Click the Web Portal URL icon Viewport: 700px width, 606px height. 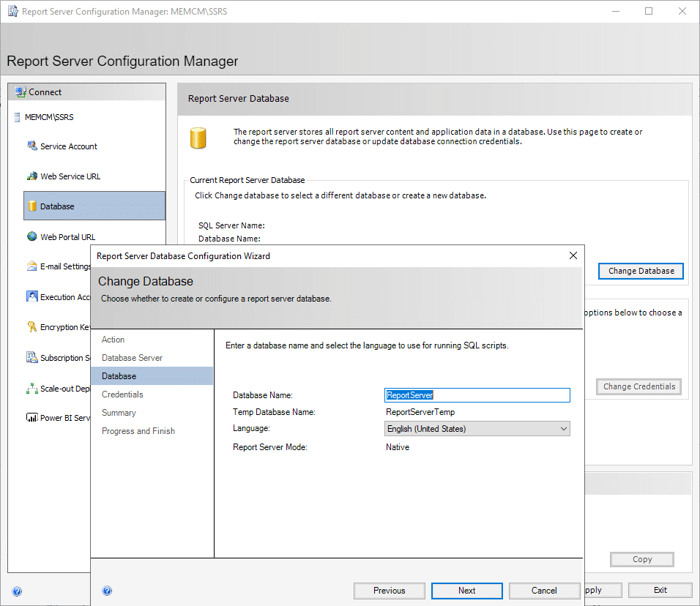[32, 236]
